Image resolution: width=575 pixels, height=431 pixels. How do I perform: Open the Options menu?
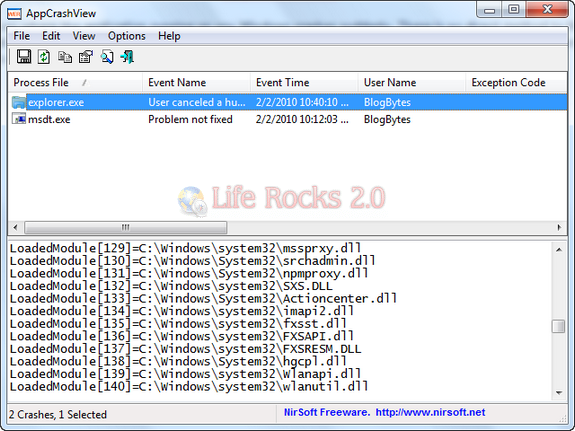click(x=127, y=36)
